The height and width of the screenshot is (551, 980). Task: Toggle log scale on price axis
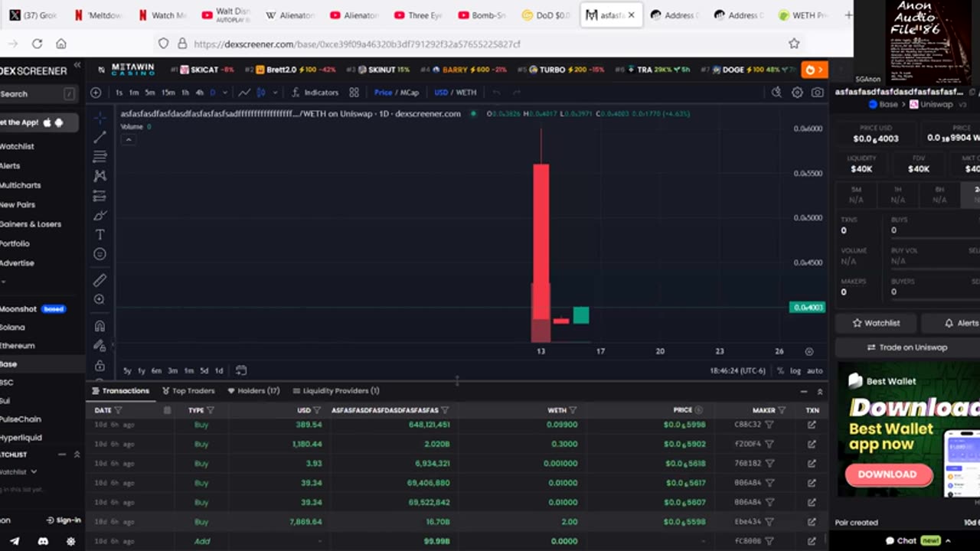(x=795, y=370)
